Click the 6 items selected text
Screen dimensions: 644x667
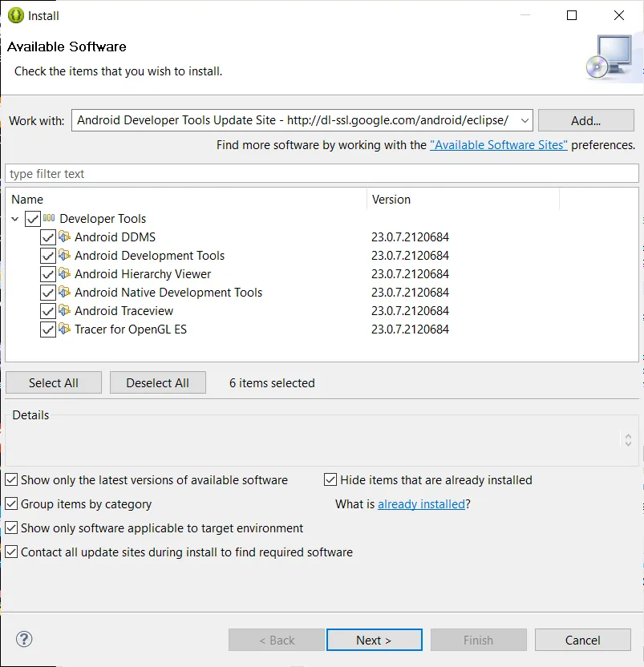click(272, 383)
